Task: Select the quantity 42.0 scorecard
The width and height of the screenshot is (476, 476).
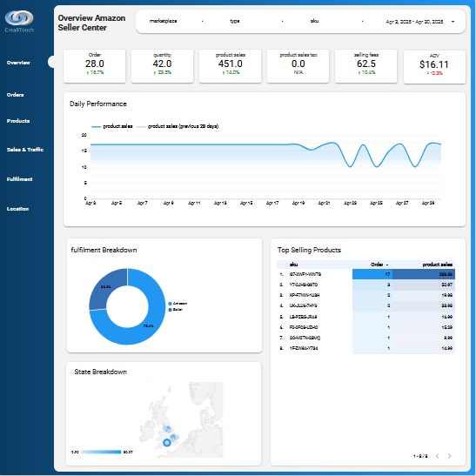Action: coord(162,66)
